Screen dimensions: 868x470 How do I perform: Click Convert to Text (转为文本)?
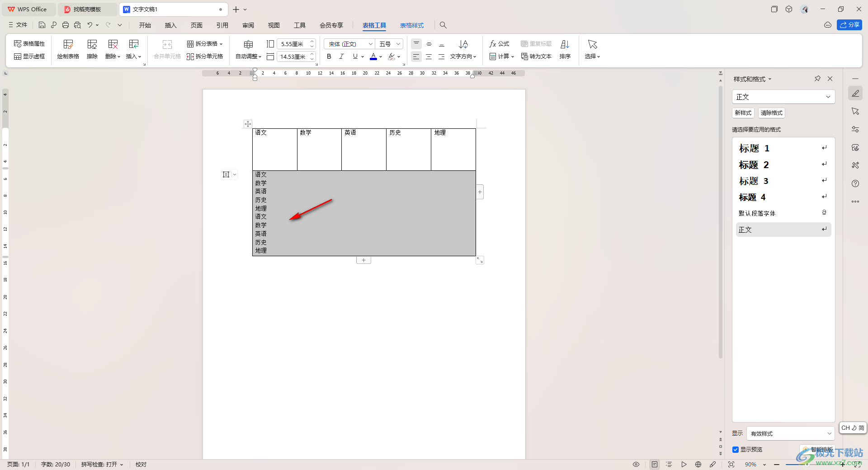(536, 56)
